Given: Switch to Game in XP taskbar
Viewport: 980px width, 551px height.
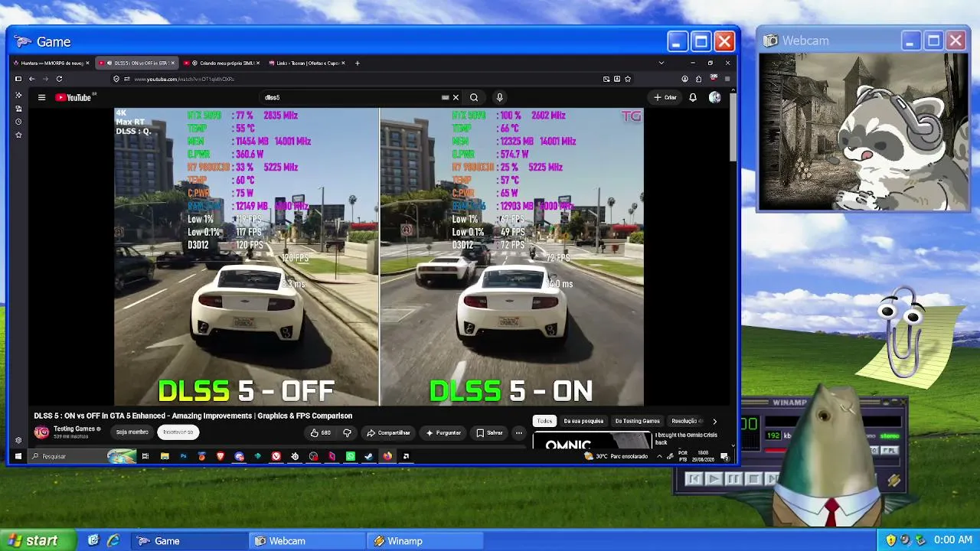Looking at the screenshot, I should pyautogui.click(x=189, y=541).
